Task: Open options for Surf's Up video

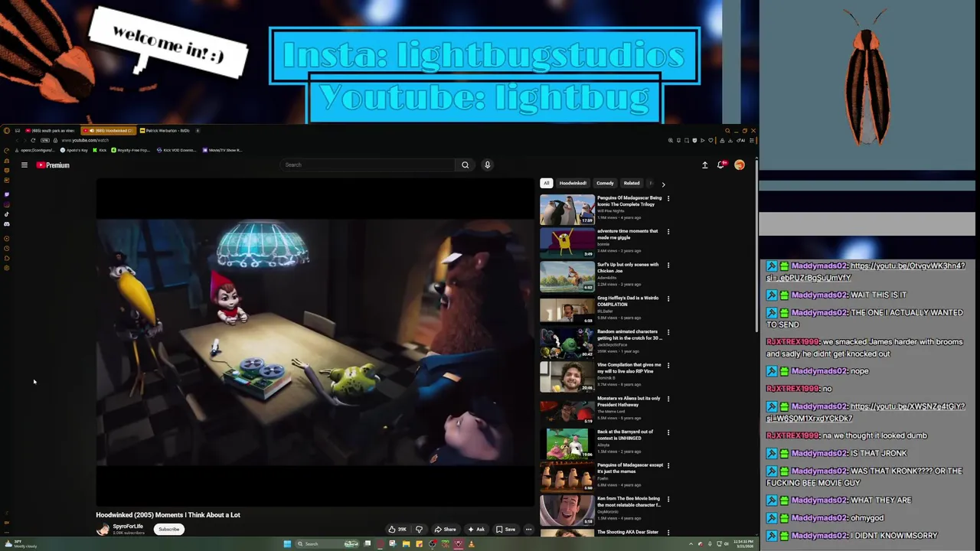Action: point(668,265)
